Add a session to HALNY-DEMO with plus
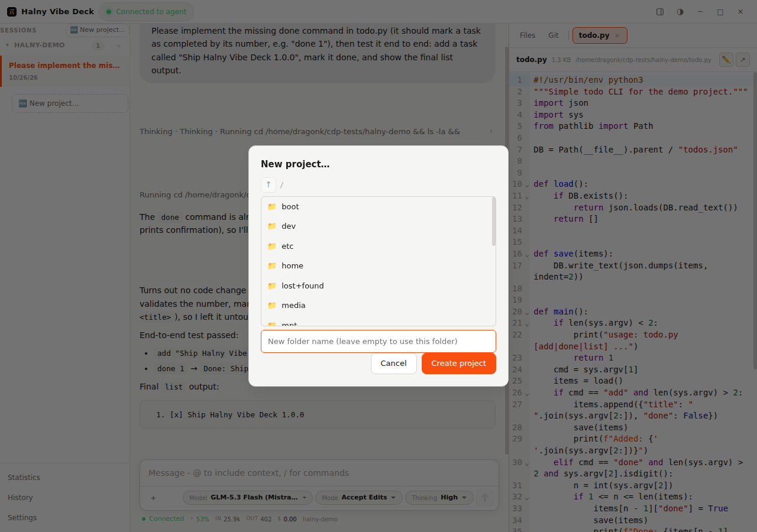Viewport: 757px width, 532px height. pyautogui.click(x=118, y=46)
